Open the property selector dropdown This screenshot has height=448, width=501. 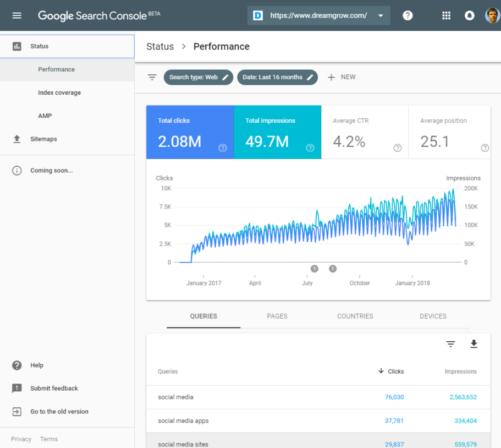(318, 15)
